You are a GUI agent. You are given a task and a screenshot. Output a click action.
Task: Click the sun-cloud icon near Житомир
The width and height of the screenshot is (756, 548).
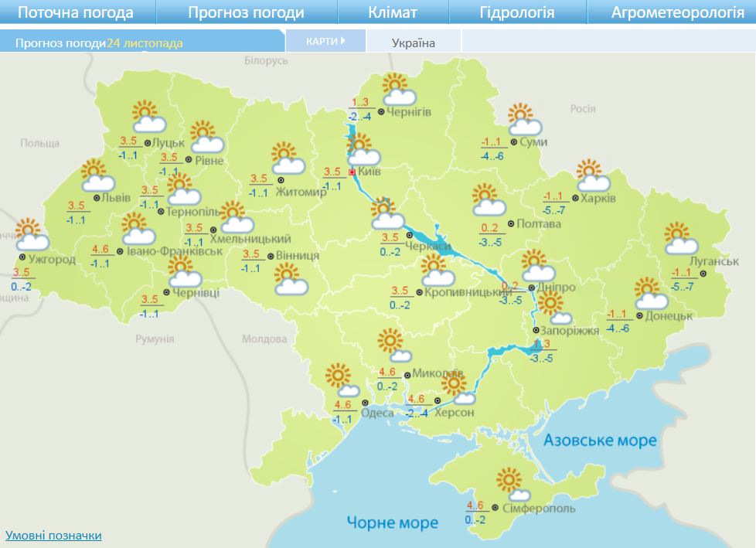pyautogui.click(x=288, y=158)
